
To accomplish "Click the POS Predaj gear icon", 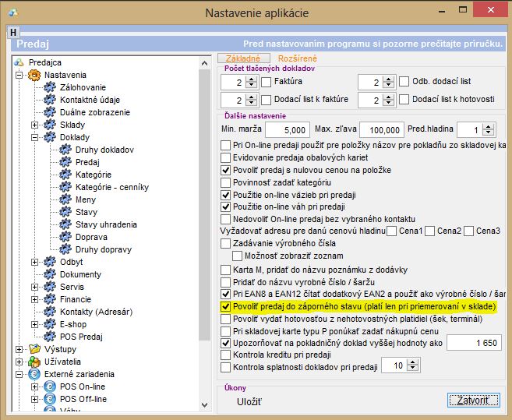I will 50,337.
